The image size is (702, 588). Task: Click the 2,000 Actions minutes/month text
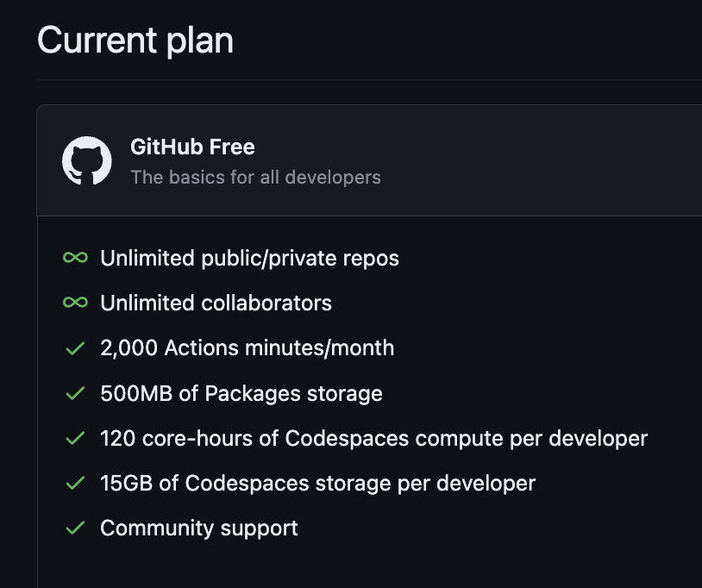(248, 348)
